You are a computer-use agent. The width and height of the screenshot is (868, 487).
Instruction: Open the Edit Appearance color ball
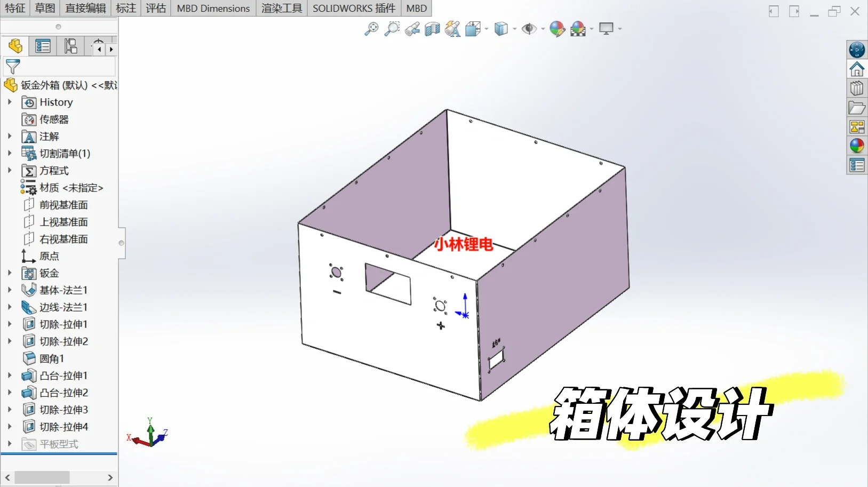[x=557, y=29]
